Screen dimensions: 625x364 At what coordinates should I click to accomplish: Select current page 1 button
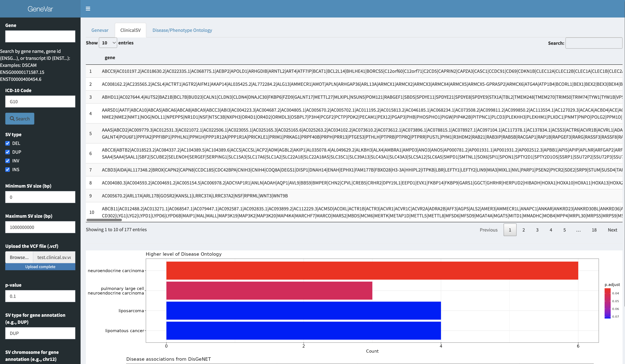(x=510, y=230)
